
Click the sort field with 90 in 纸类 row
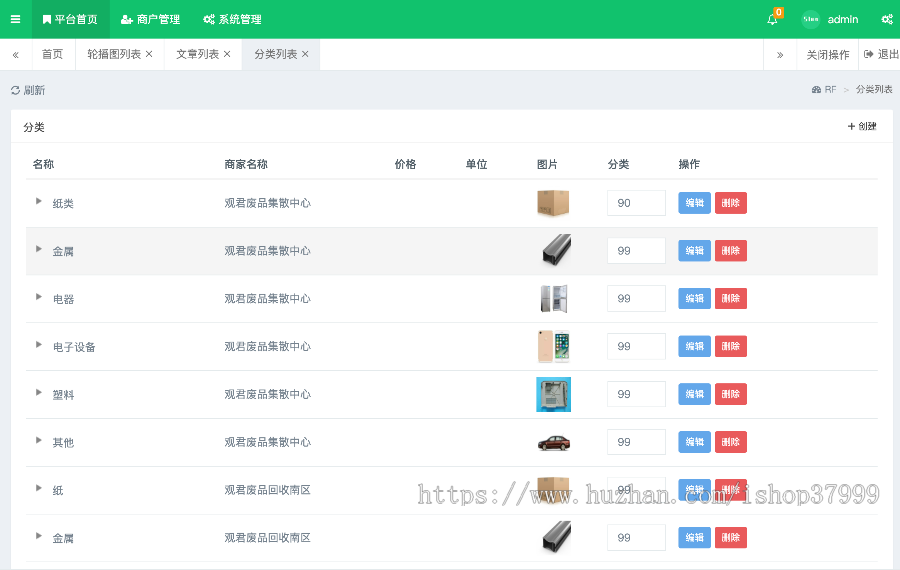click(636, 203)
